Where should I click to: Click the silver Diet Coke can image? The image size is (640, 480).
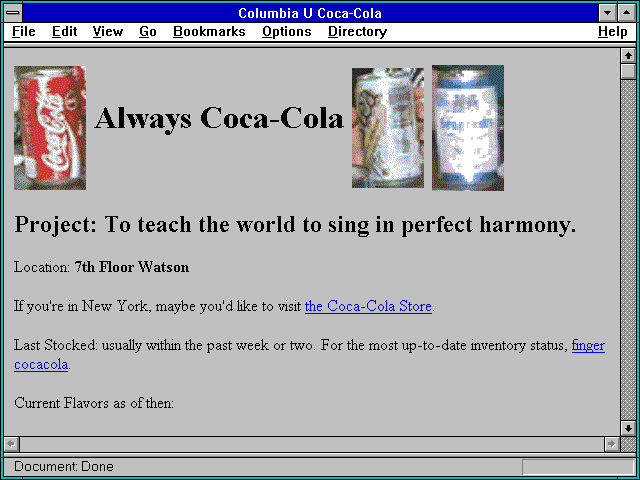point(388,128)
